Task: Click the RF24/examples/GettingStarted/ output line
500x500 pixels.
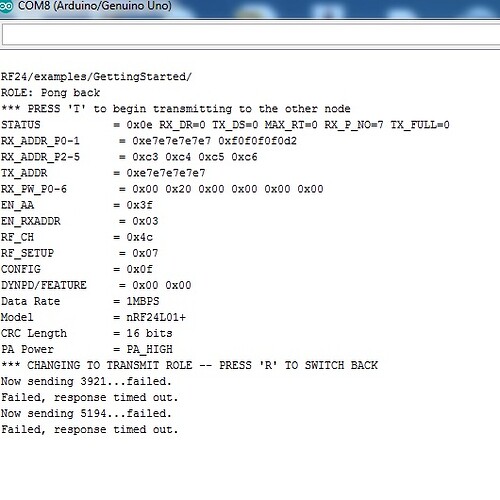Action: pyautogui.click(x=96, y=77)
